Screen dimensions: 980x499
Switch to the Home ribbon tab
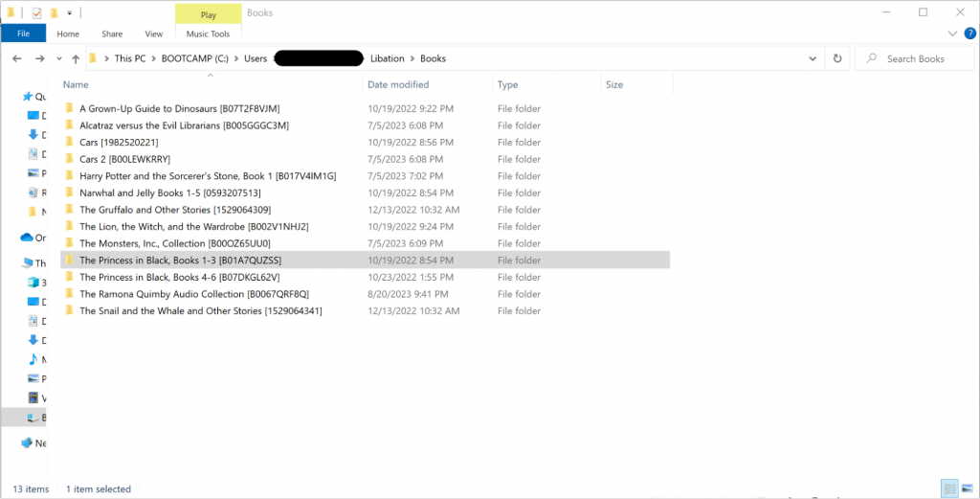(x=68, y=34)
